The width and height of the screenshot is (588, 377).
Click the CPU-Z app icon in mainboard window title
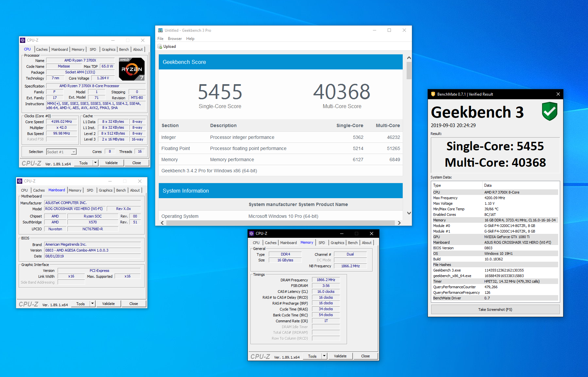20,181
